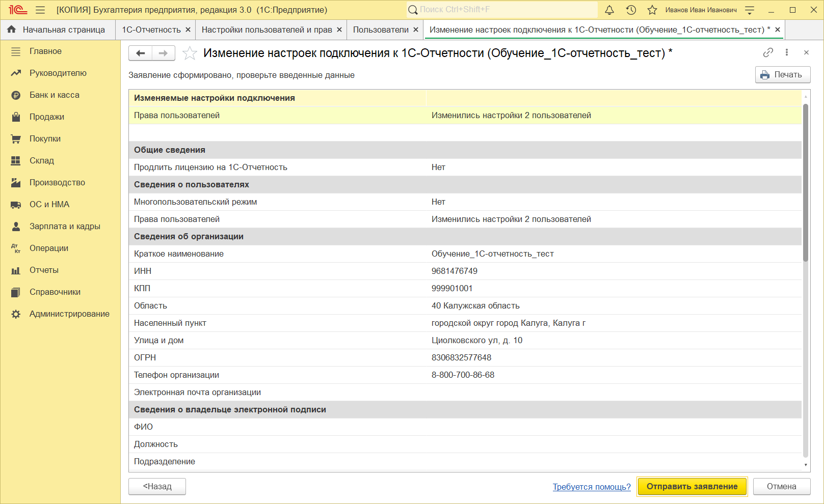
Task: Open the 1C main menu hamburger icon
Action: pyautogui.click(x=40, y=10)
